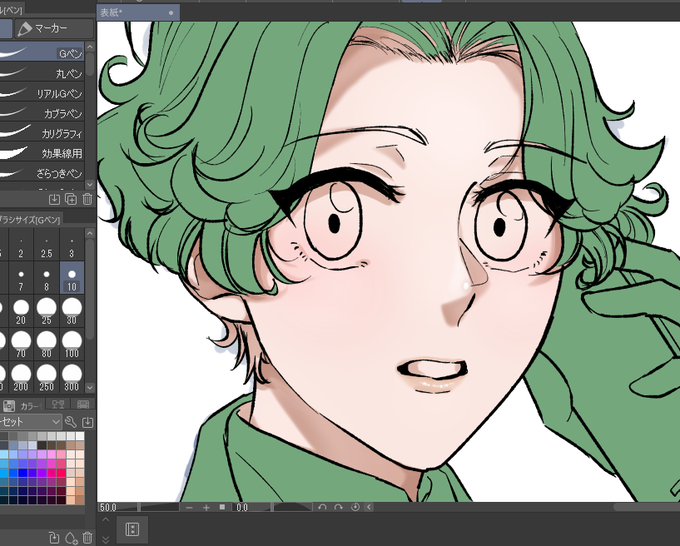
Task: Set brush size to 300
Action: pos(72,377)
